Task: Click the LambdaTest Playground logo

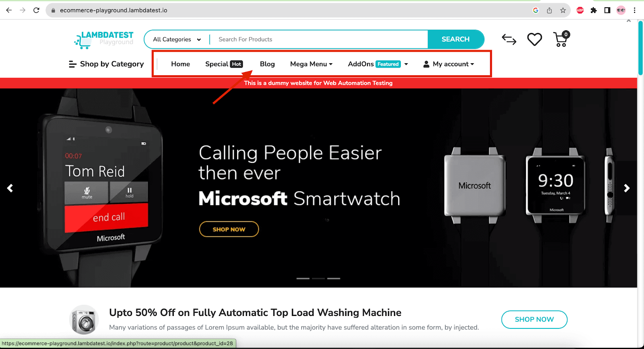Action: [104, 40]
